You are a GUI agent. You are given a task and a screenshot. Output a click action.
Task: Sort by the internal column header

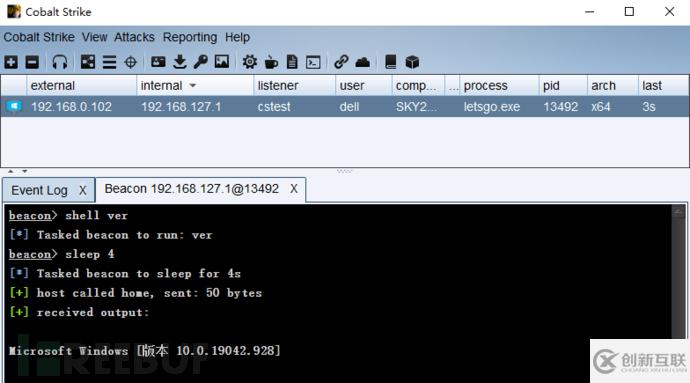pyautogui.click(x=195, y=85)
